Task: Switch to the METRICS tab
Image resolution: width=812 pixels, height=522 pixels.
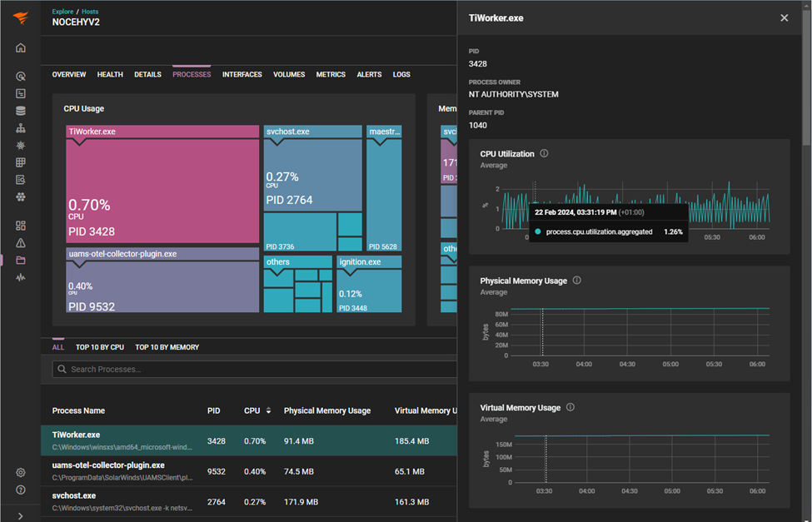Action: (x=331, y=75)
